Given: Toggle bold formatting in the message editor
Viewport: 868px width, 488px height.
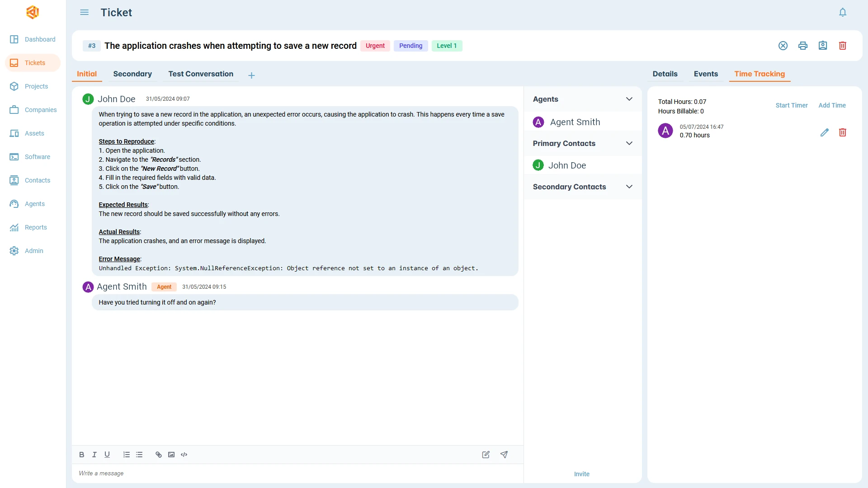Looking at the screenshot, I should click(81, 455).
